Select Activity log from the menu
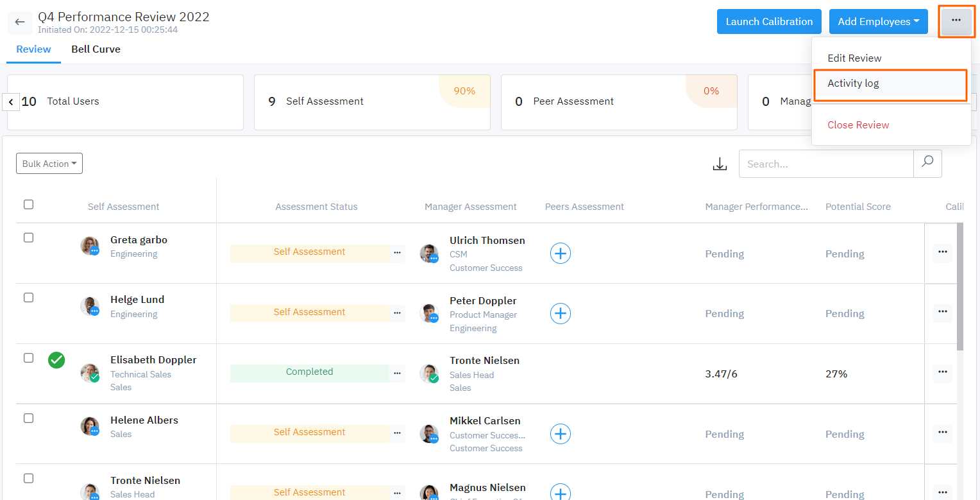The height and width of the screenshot is (500, 980). point(853,83)
